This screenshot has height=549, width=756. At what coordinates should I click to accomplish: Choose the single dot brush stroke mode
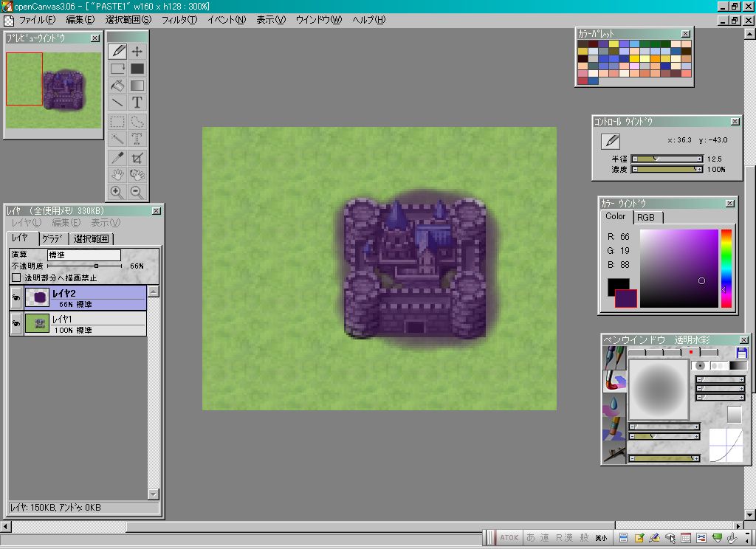pos(700,366)
